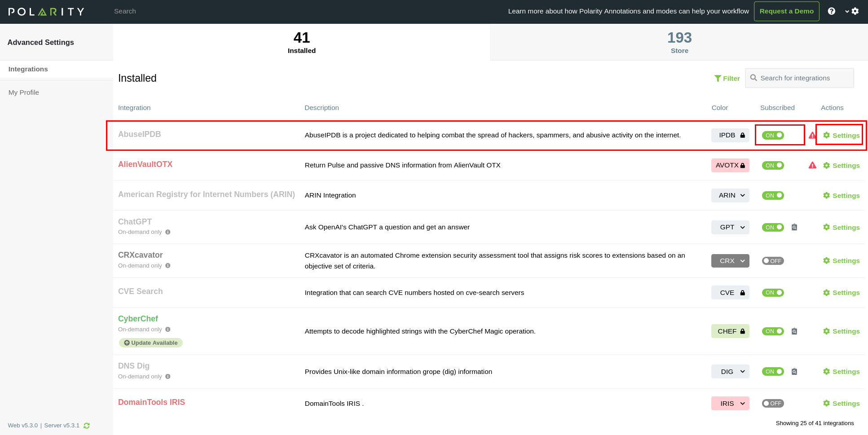The height and width of the screenshot is (435, 868).
Task: Click DNS Dig on-demand search icon
Action: (x=794, y=372)
